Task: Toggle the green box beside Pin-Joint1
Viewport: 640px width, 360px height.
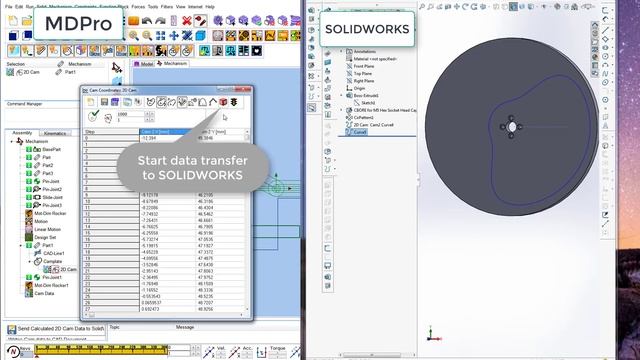Action: tap(29, 277)
